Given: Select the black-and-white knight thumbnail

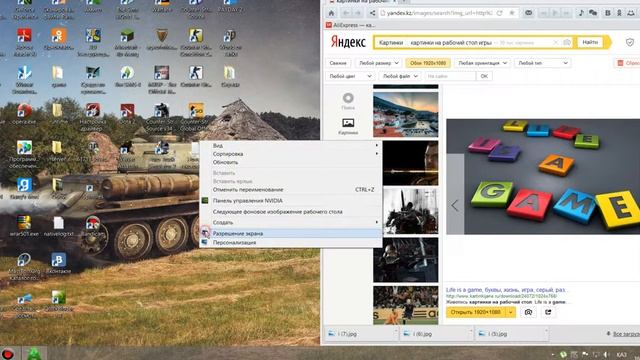Looking at the screenshot, I should pos(410,211).
